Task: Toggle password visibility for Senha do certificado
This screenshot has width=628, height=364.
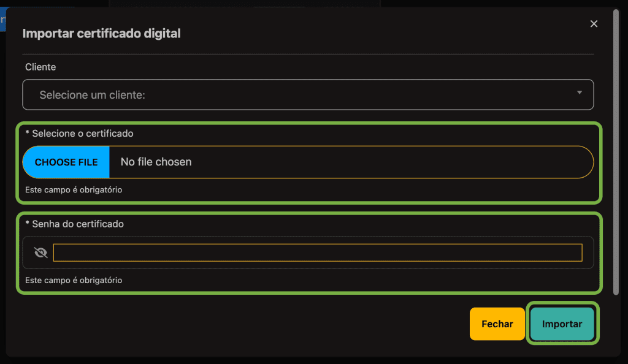Action: [x=40, y=252]
